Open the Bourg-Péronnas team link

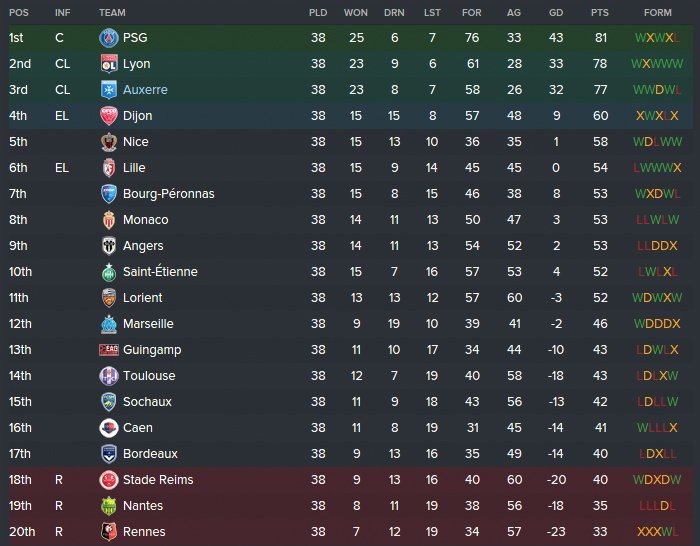pyautogui.click(x=168, y=194)
